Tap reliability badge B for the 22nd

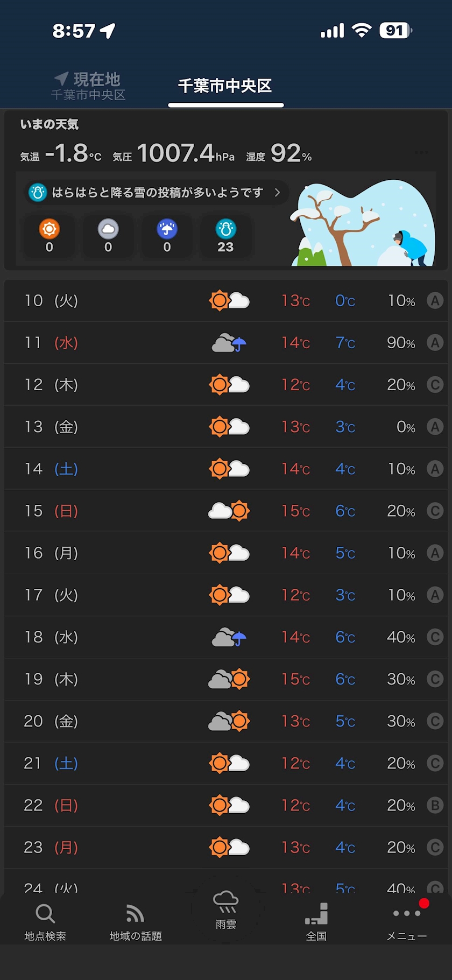[435, 805]
